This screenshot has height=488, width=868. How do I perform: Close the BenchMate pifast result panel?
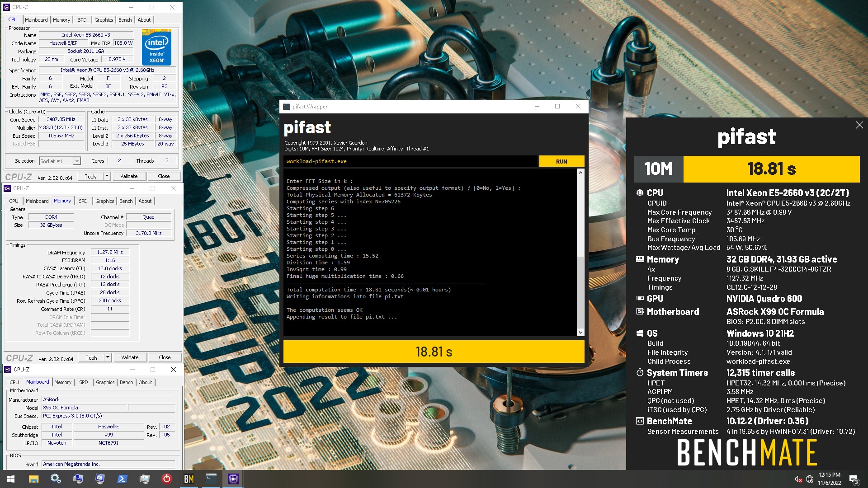click(859, 125)
